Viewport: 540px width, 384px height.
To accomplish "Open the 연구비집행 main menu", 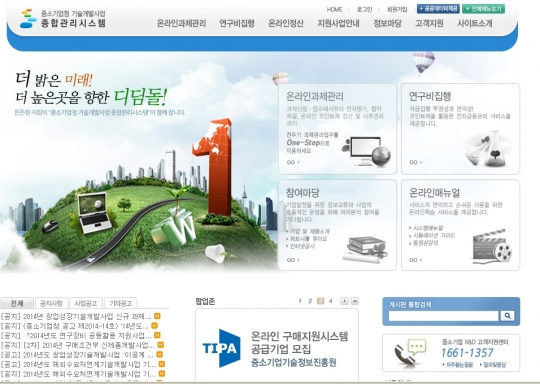I will coord(237,23).
